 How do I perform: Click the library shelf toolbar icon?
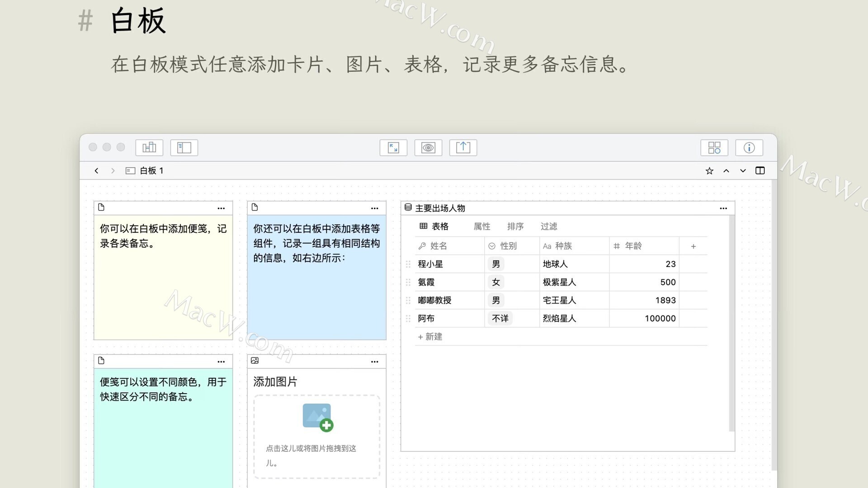(x=149, y=148)
